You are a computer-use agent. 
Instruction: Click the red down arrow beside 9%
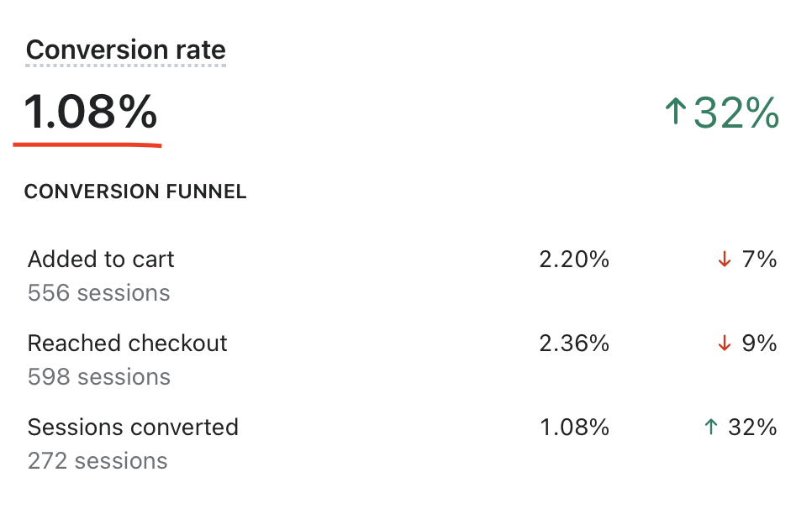(x=725, y=343)
